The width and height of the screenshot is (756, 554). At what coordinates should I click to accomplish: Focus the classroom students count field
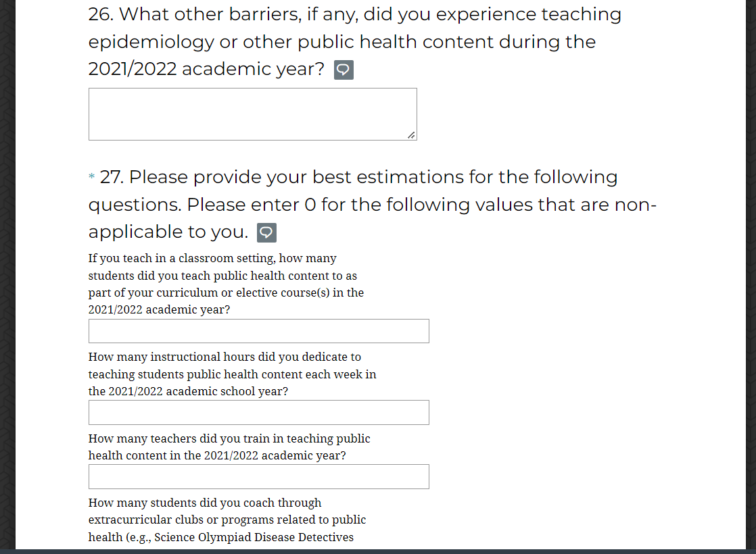pyautogui.click(x=258, y=331)
